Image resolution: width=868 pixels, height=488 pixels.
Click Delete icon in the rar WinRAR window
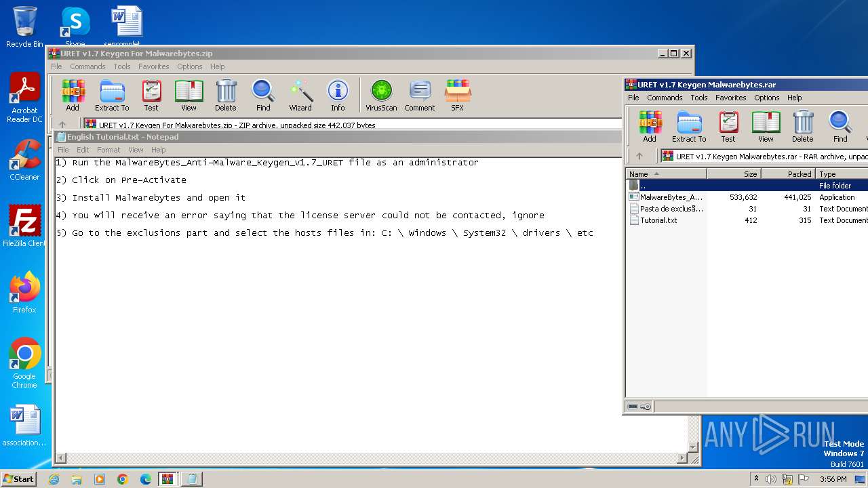[x=803, y=127]
